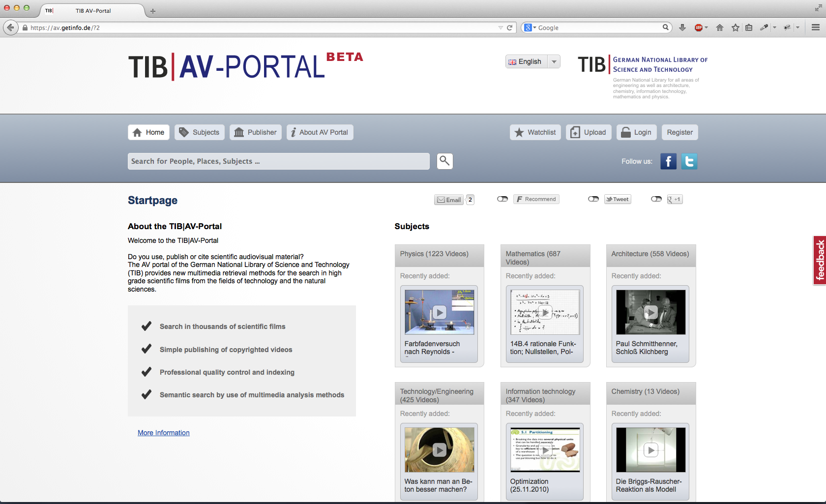Click the email share count bubble
The height and width of the screenshot is (504, 826).
470,200
